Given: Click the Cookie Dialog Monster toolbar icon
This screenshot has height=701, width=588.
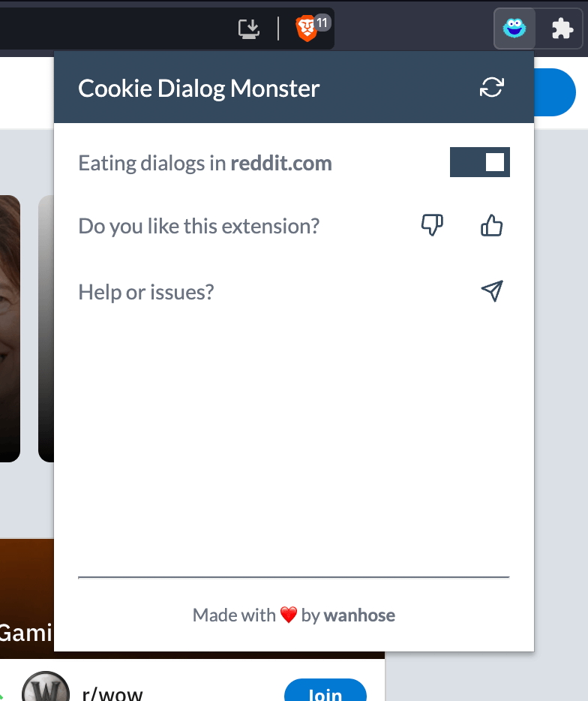Looking at the screenshot, I should (x=514, y=29).
